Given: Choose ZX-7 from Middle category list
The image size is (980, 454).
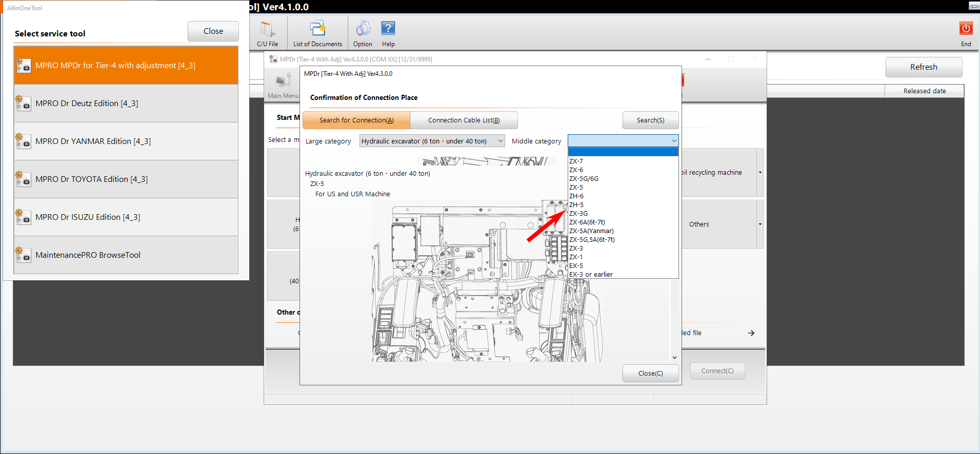Looking at the screenshot, I should (x=623, y=161).
